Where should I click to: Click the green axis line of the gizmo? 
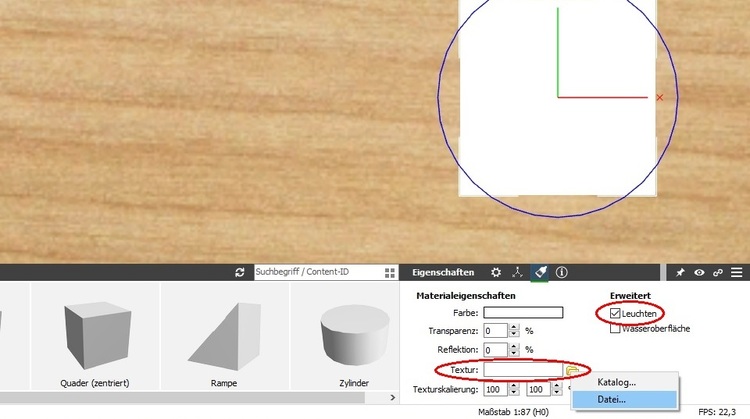558,53
